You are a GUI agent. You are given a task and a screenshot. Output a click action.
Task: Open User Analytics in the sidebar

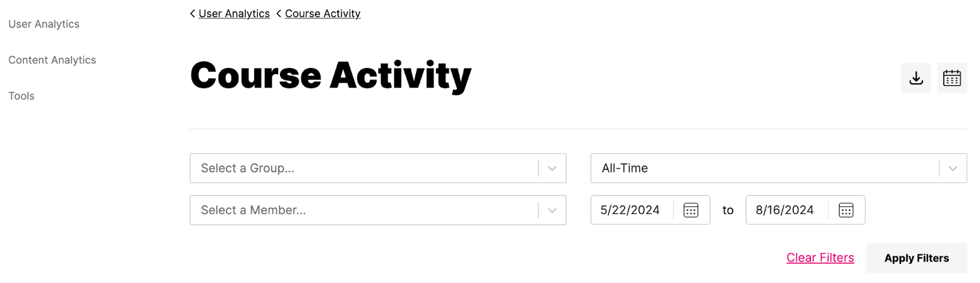[x=44, y=24]
